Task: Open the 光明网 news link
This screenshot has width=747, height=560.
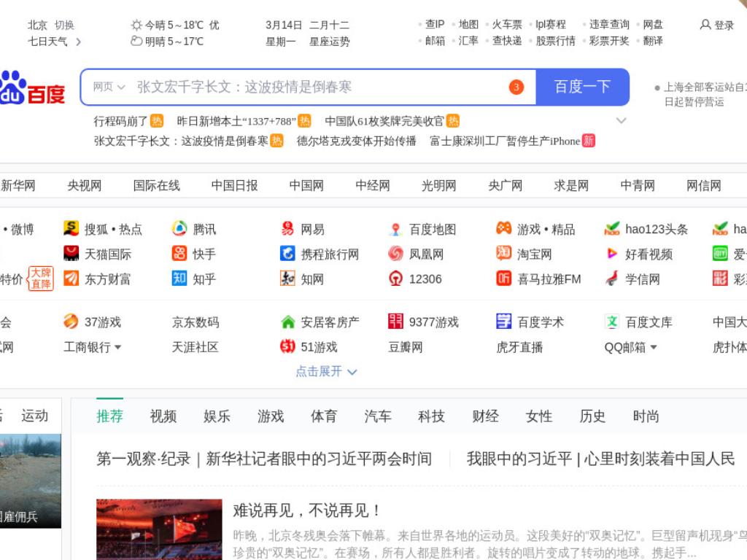Action: [438, 185]
